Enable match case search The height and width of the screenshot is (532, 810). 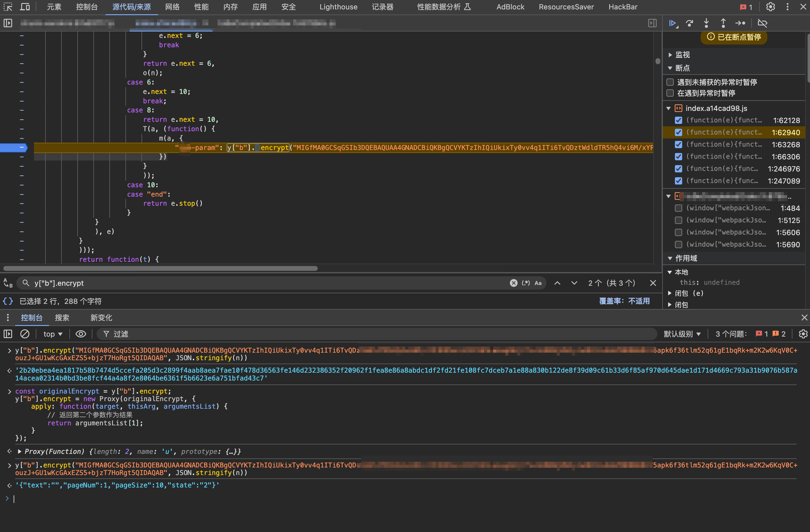pyautogui.click(x=538, y=283)
